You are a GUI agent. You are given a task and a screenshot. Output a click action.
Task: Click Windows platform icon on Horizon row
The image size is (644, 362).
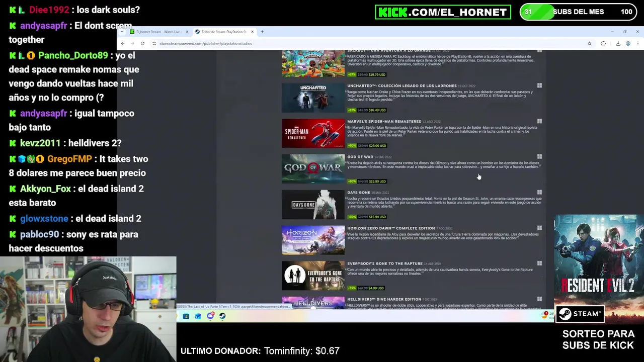(x=539, y=228)
